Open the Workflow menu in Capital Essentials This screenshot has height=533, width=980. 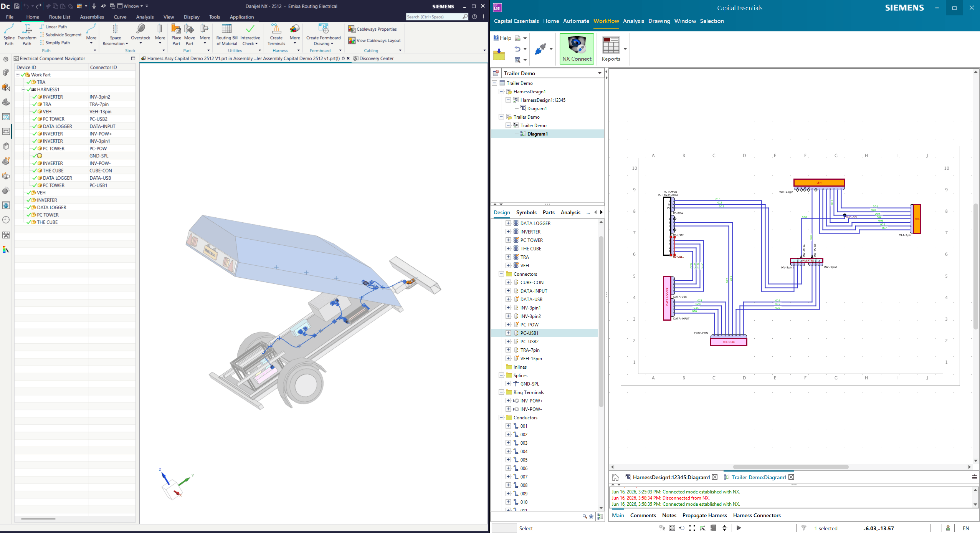click(x=606, y=21)
